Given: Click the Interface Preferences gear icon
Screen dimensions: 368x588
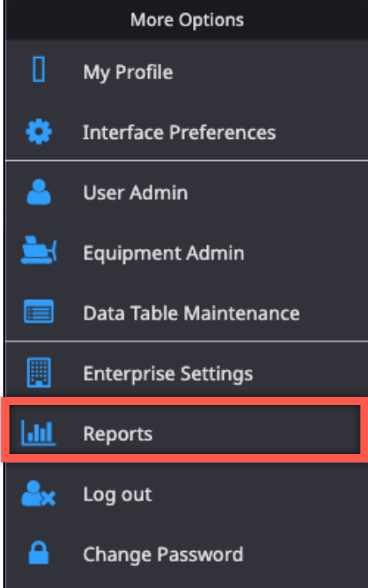Looking at the screenshot, I should pyautogui.click(x=38, y=131).
